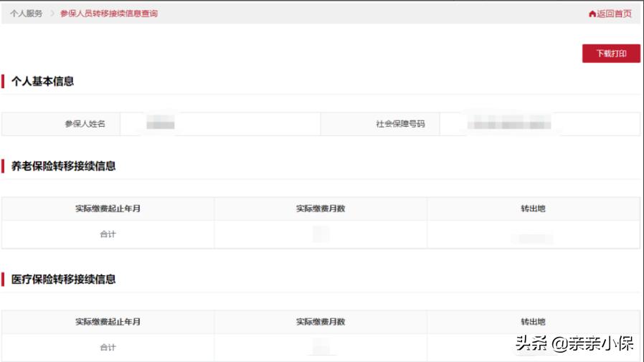Image resolution: width=644 pixels, height=362 pixels.
Task: Open the 返回首页 link
Action: [x=614, y=14]
